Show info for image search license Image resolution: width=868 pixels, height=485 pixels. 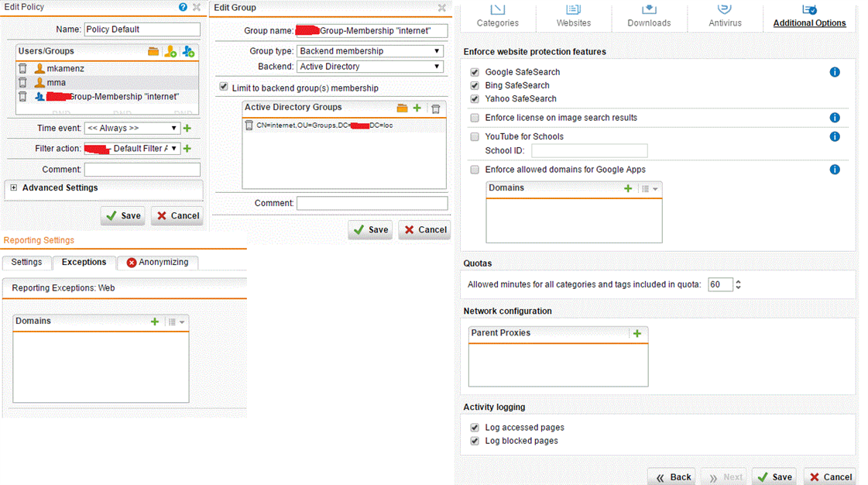tap(835, 117)
